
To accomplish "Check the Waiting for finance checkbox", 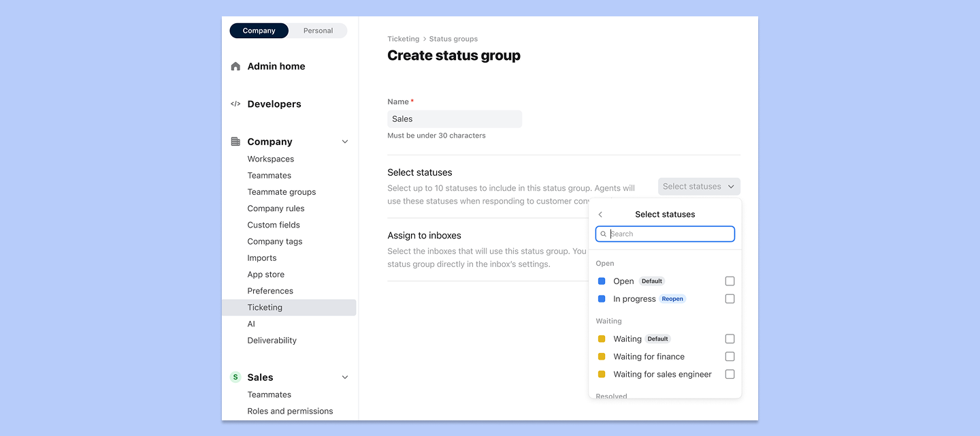I will click(730, 357).
